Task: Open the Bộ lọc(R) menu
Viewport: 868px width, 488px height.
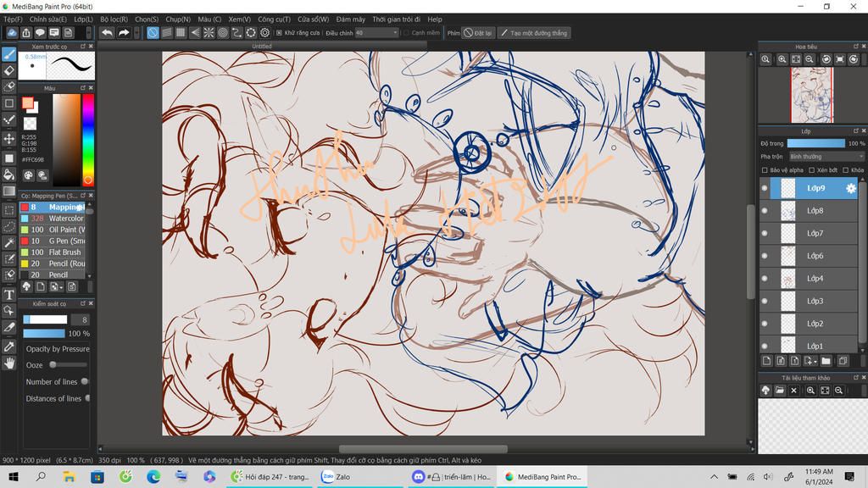Action: [114, 19]
